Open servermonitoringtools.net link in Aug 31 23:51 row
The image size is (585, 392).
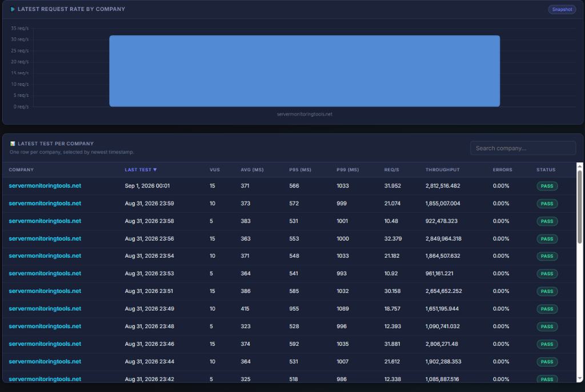(45, 290)
